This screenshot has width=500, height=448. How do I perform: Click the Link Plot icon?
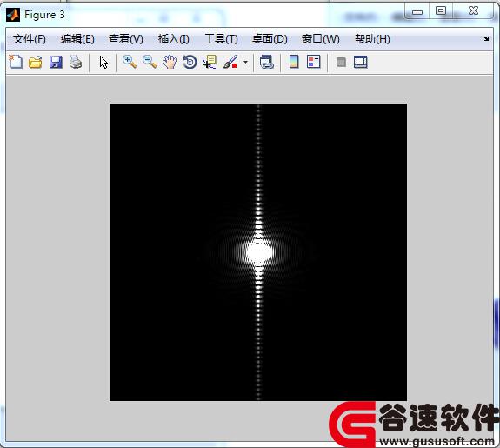[x=267, y=62]
